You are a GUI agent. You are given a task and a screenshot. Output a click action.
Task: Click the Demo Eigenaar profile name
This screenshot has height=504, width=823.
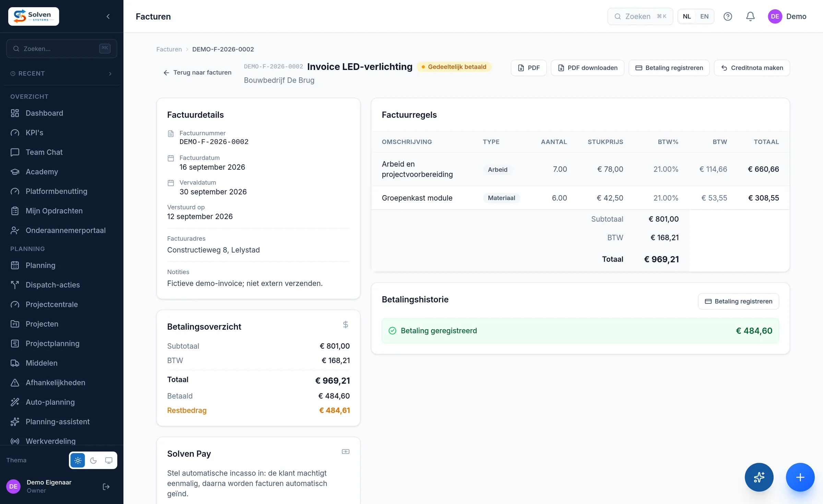49,482
